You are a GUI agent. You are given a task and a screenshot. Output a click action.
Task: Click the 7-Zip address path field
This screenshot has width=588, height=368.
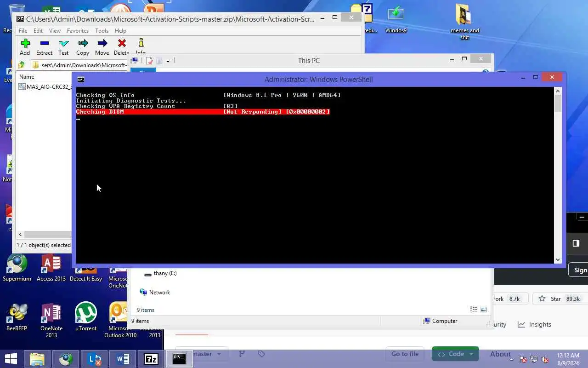tap(79, 65)
